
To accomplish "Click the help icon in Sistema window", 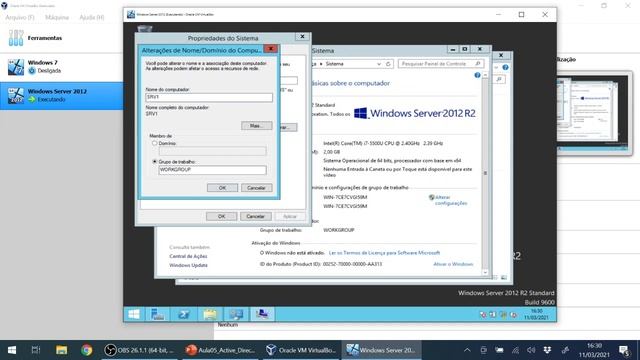I will point(477,75).
